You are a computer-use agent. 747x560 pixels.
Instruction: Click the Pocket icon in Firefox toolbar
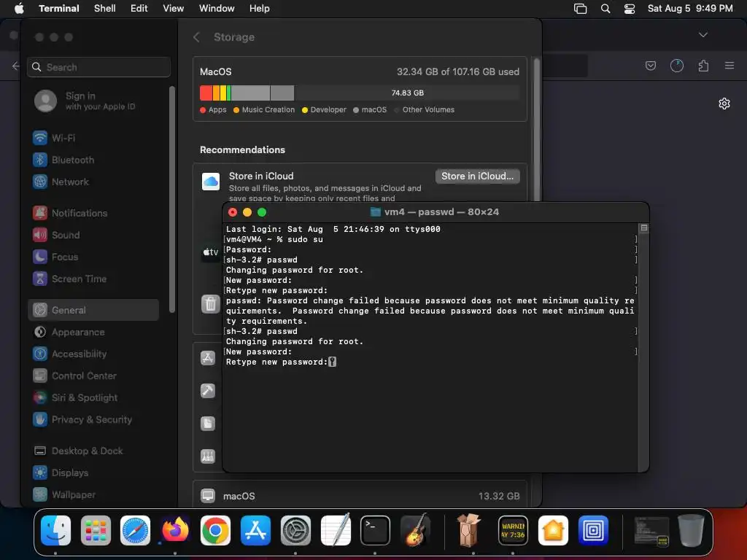651,66
